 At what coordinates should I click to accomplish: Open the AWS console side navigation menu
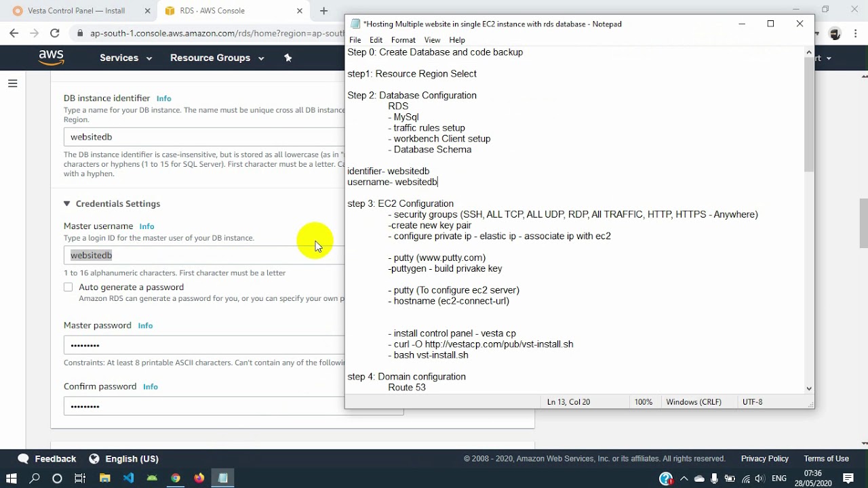pyautogui.click(x=12, y=83)
